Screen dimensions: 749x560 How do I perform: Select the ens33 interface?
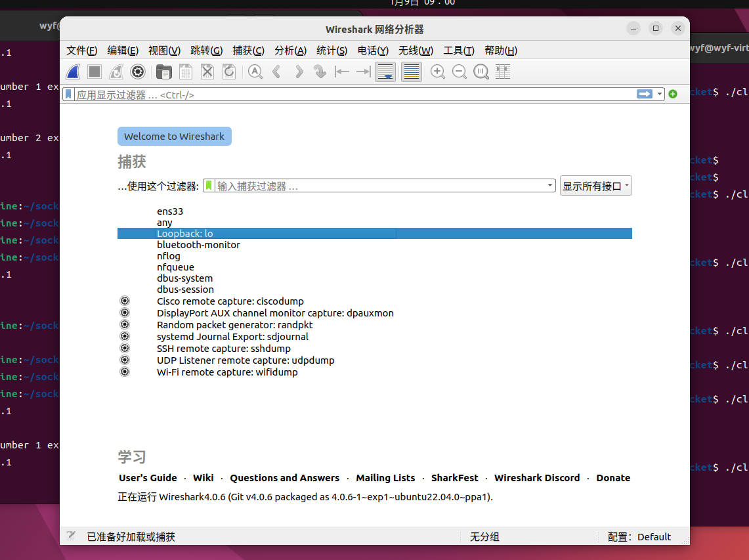tap(374, 211)
